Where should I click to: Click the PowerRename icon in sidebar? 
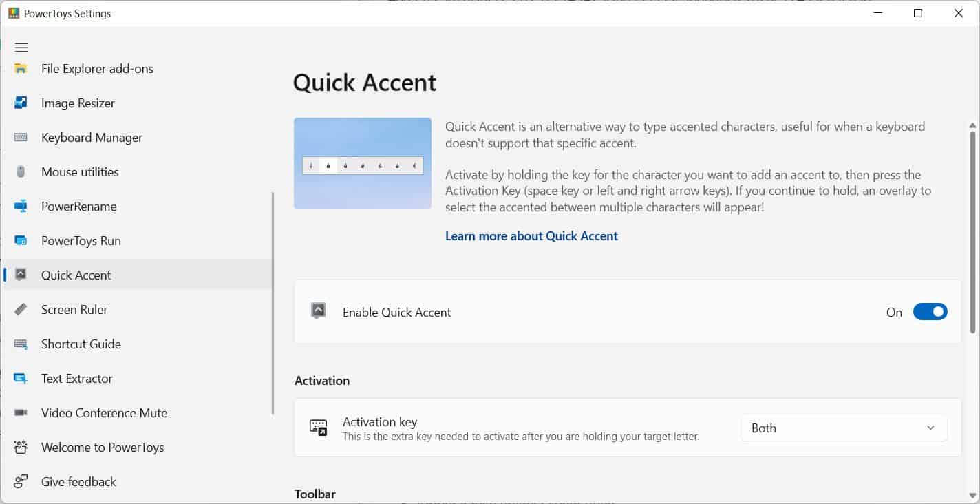[x=21, y=207]
